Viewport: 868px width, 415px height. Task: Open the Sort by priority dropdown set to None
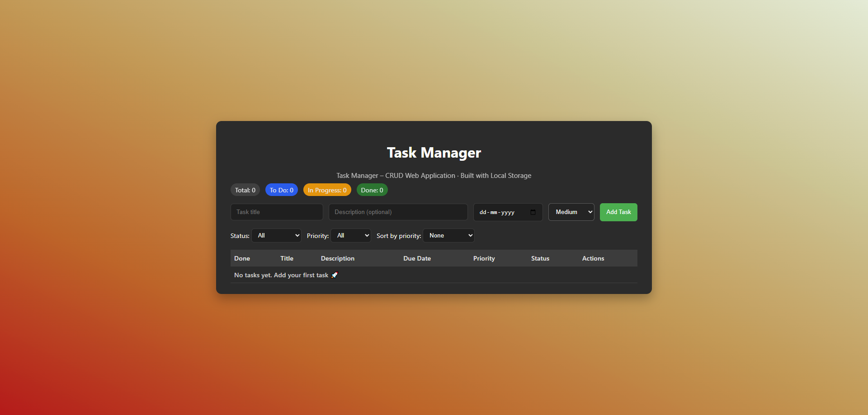pos(448,235)
